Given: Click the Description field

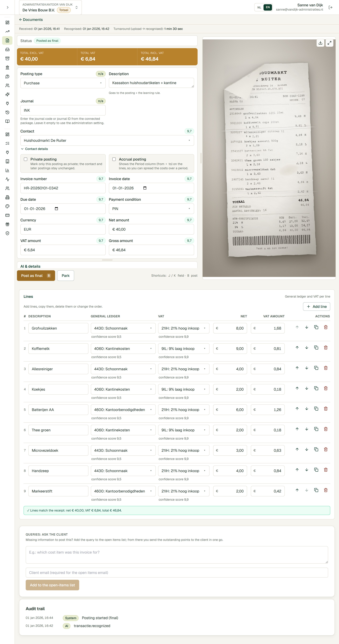Looking at the screenshot, I should pos(151,83).
